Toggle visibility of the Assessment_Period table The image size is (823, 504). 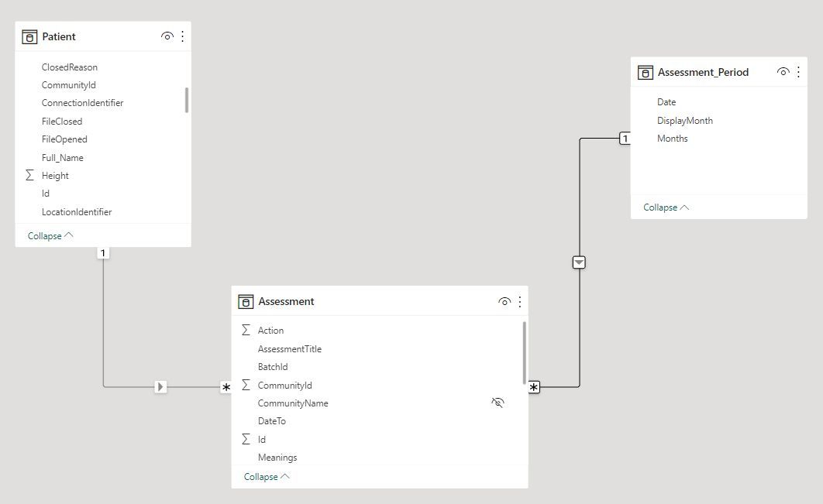783,72
